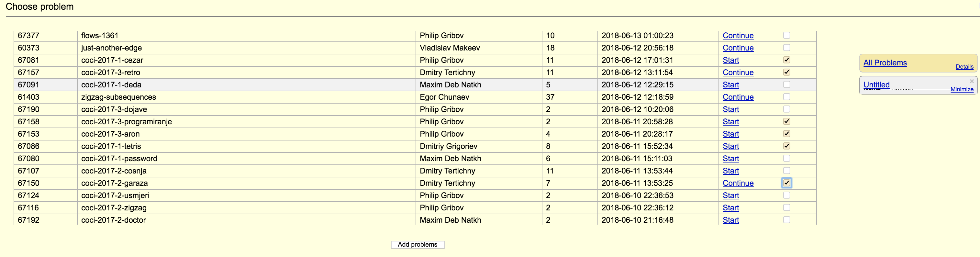980x257 pixels.
Task: Continue the just-another-edge problem
Action: [738, 48]
